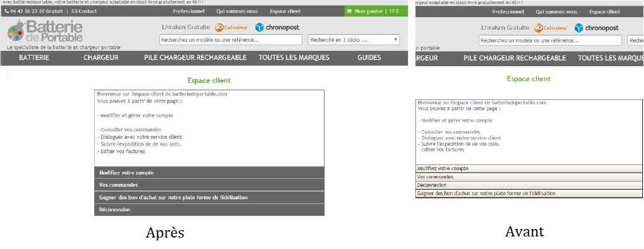Open PILE CHARGEUR RECHARGEABLE in Avant screenshot
This screenshot has width=644, height=249.
point(515,58)
